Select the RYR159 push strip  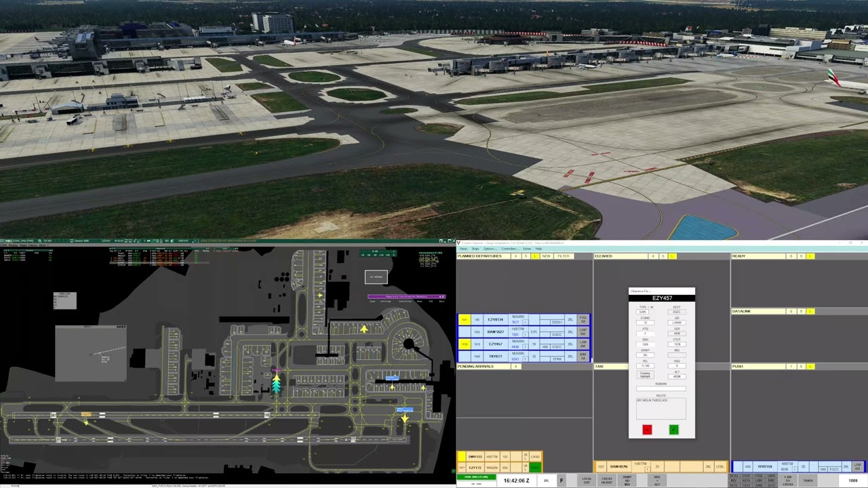click(x=800, y=467)
